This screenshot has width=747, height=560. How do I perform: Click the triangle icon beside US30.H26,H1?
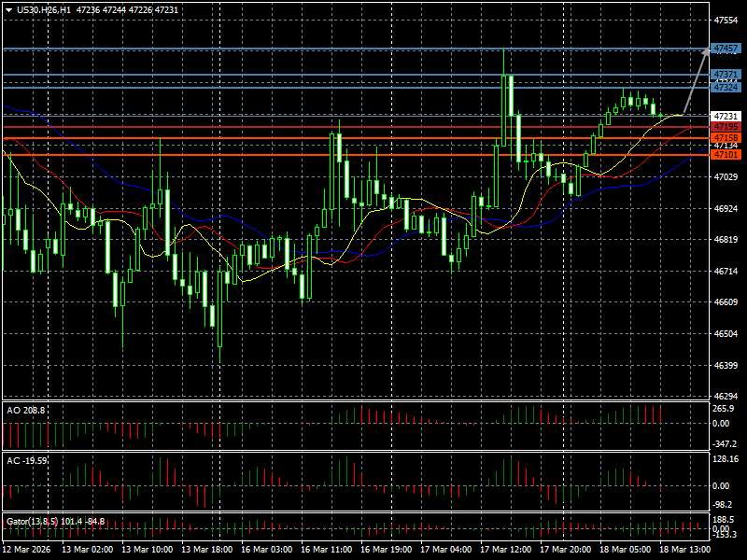click(x=8, y=8)
